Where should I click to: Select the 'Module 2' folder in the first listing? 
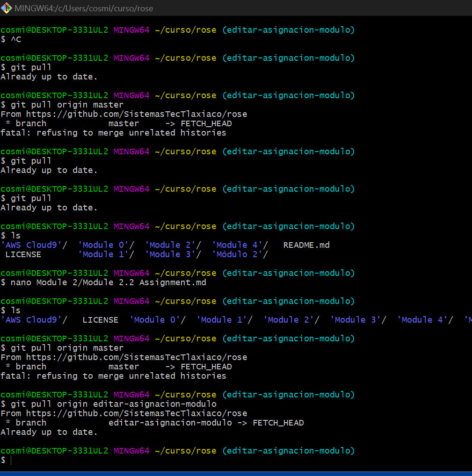pos(172,245)
